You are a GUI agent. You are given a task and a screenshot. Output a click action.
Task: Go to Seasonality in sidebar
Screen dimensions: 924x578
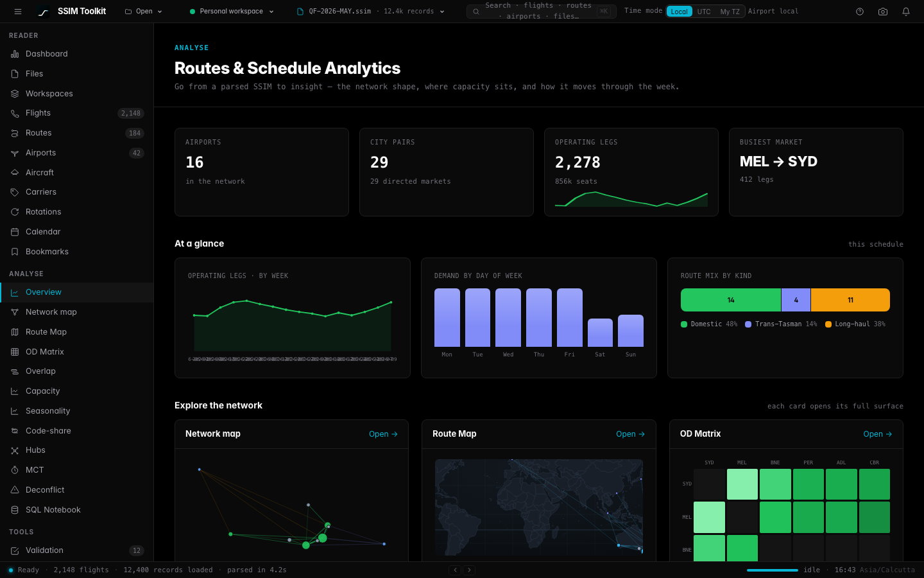(x=77, y=411)
